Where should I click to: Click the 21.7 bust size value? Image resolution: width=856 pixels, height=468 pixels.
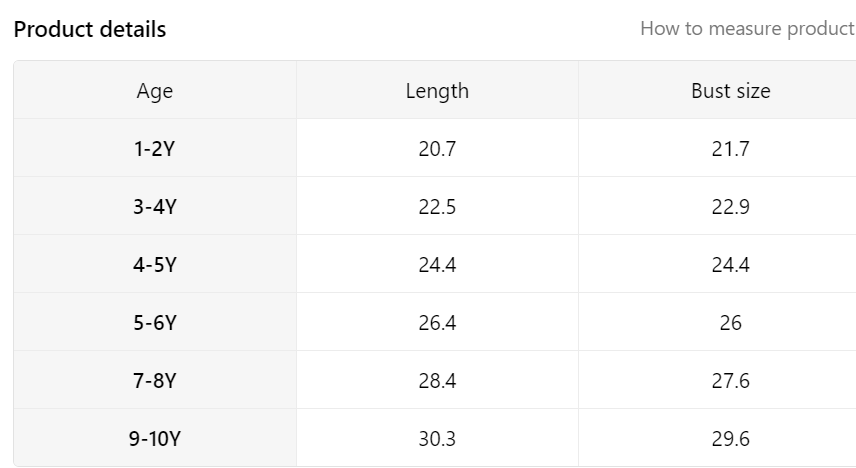pos(731,149)
